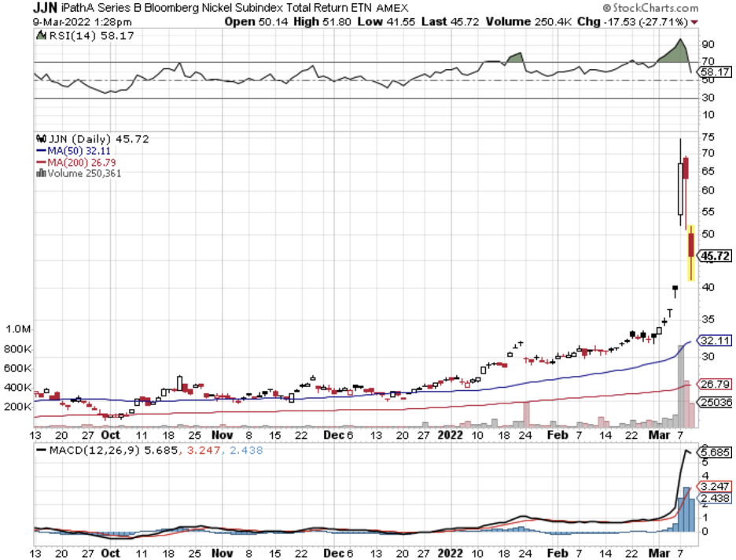Viewport: 736px width, 560px height.
Task: Click the Last 45.72 value in header
Action: (x=450, y=21)
